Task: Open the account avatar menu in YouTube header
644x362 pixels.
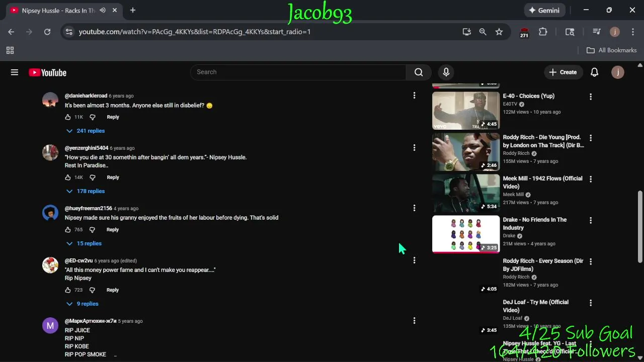Action: (617, 72)
